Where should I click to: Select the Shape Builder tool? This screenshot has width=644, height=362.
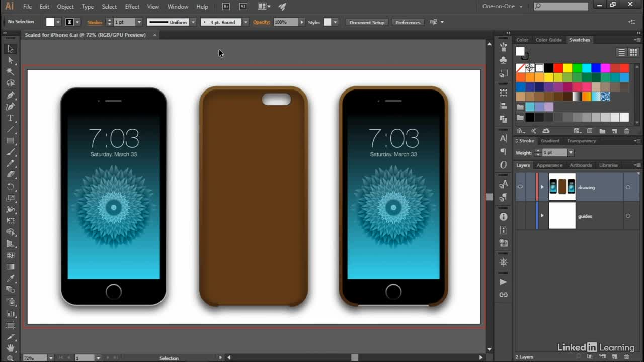click(10, 232)
